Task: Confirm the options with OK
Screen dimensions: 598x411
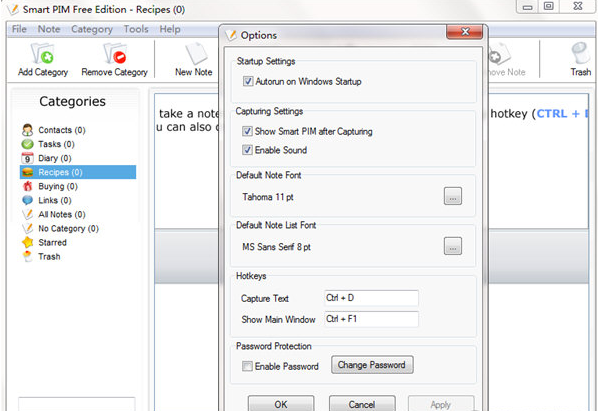Action: tap(281, 404)
